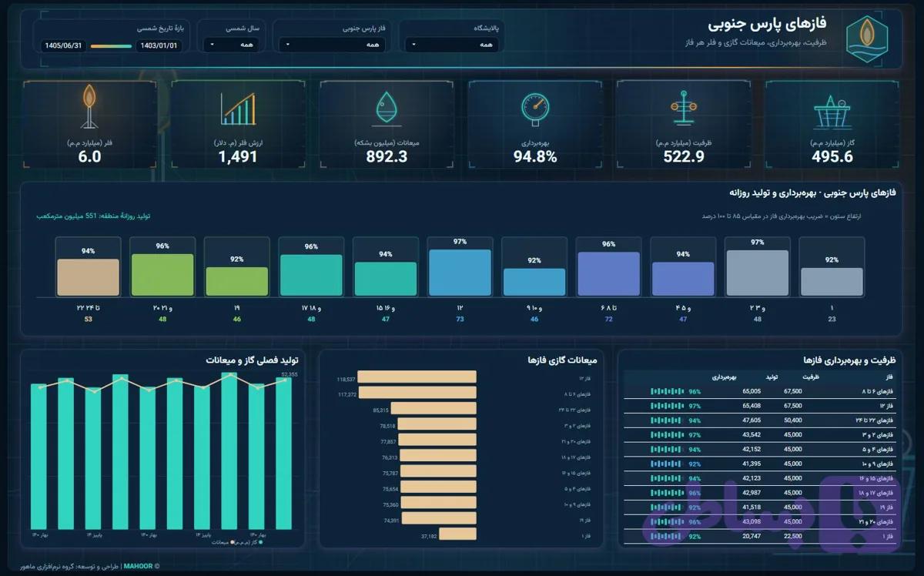Click the tan bar for phases ۲۲ تا ۲۴

(x=88, y=277)
